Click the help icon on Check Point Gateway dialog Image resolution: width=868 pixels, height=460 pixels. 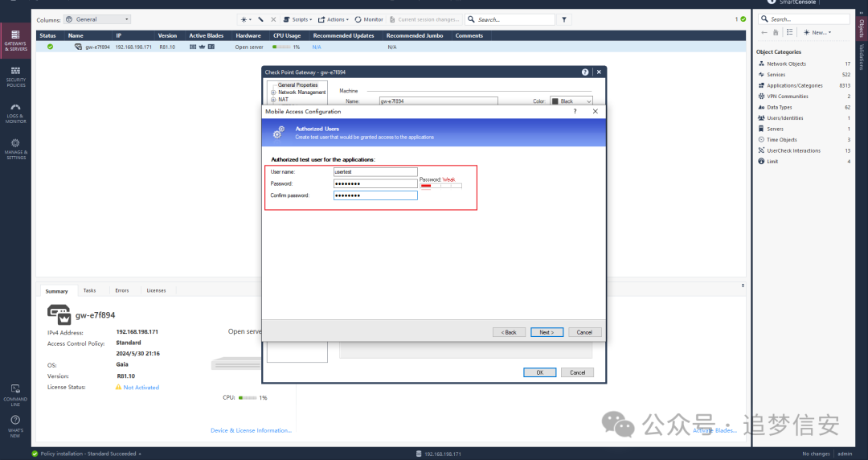585,72
